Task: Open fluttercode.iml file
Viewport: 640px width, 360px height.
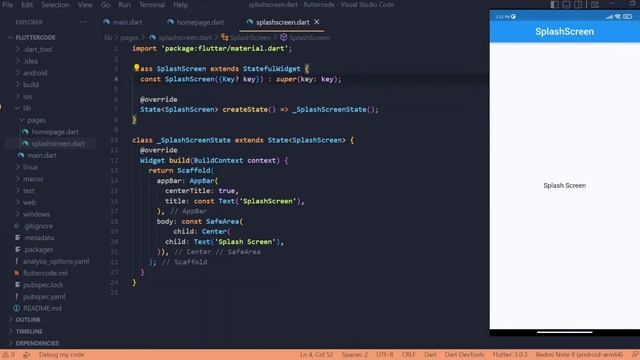Action: [x=45, y=273]
